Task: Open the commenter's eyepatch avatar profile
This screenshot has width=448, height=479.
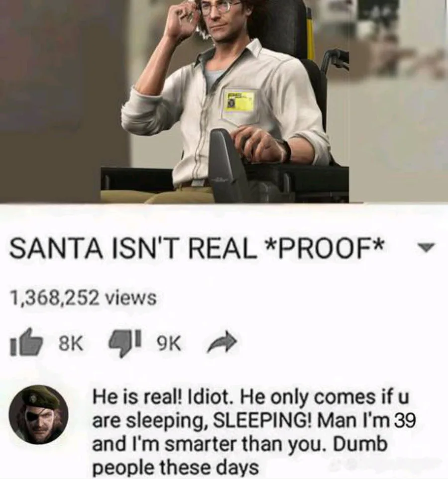Action: [38, 414]
